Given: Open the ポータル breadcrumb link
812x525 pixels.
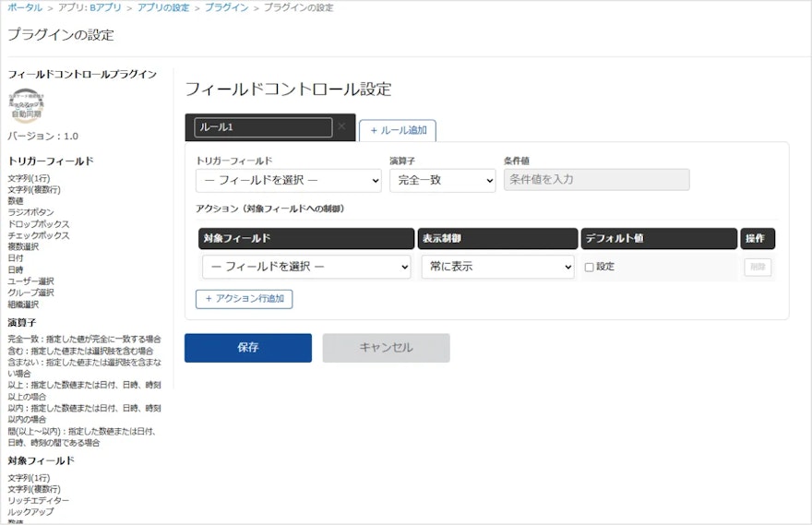Looking at the screenshot, I should [x=25, y=7].
